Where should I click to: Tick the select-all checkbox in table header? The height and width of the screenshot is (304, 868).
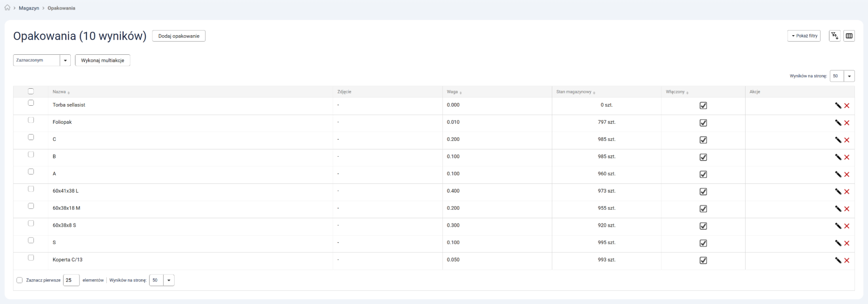[31, 91]
